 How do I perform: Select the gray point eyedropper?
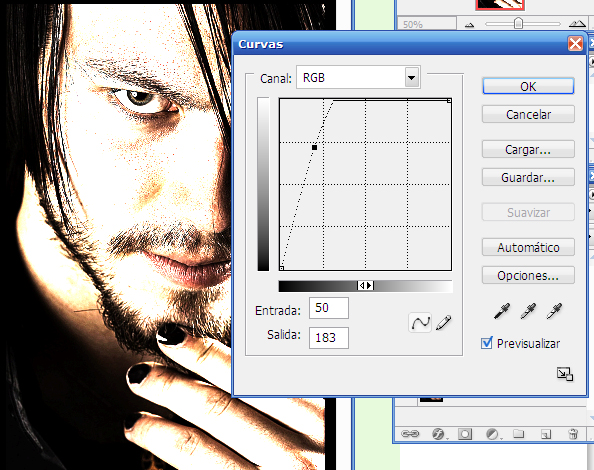[528, 311]
